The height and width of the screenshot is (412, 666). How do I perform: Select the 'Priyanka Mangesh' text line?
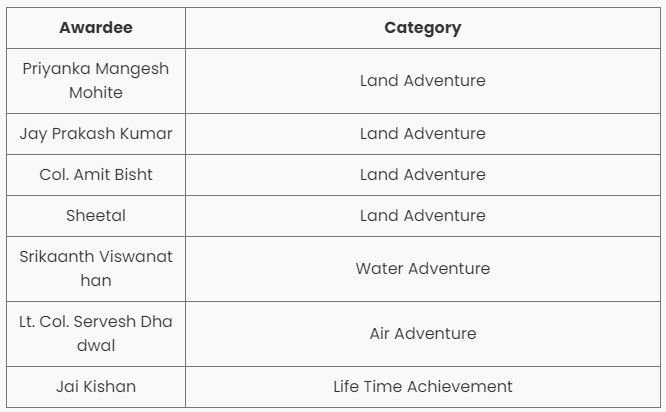click(x=96, y=69)
